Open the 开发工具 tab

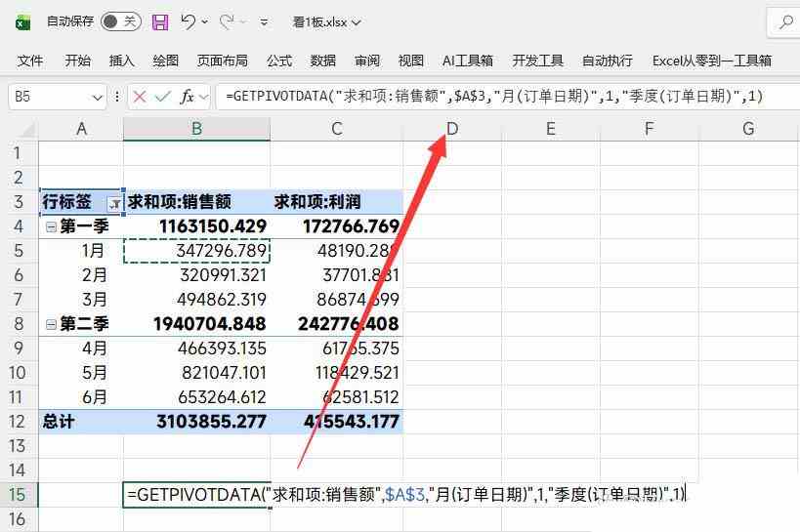(x=538, y=61)
